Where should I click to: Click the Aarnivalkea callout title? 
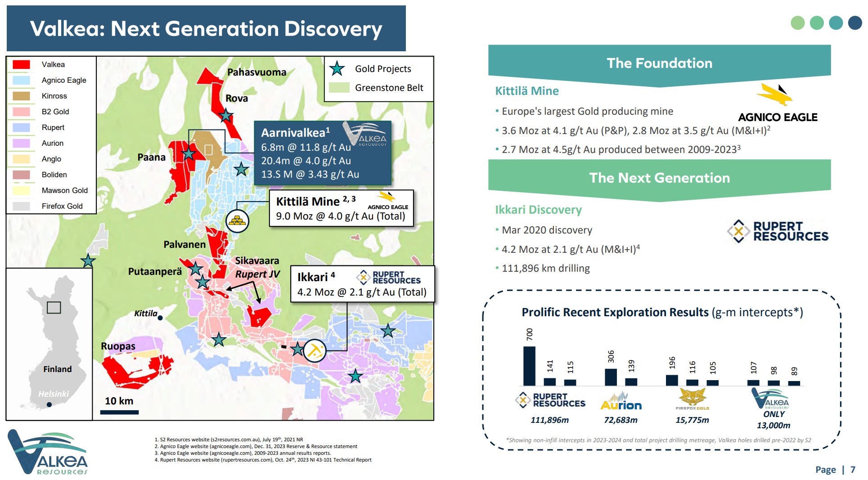295,132
